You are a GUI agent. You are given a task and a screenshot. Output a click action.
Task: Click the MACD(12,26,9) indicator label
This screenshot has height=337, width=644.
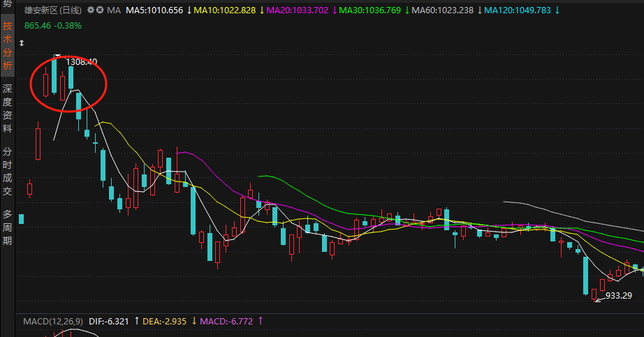[x=53, y=322]
